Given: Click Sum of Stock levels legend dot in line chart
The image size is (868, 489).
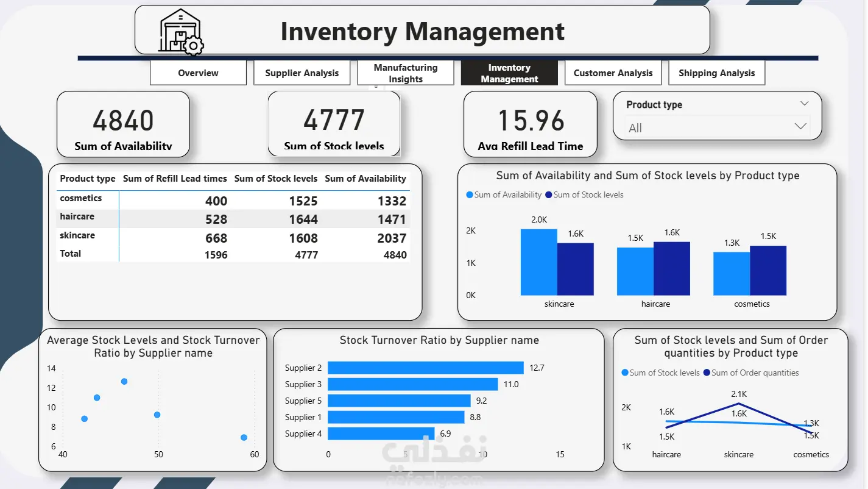Looking at the screenshot, I should 625,373.
